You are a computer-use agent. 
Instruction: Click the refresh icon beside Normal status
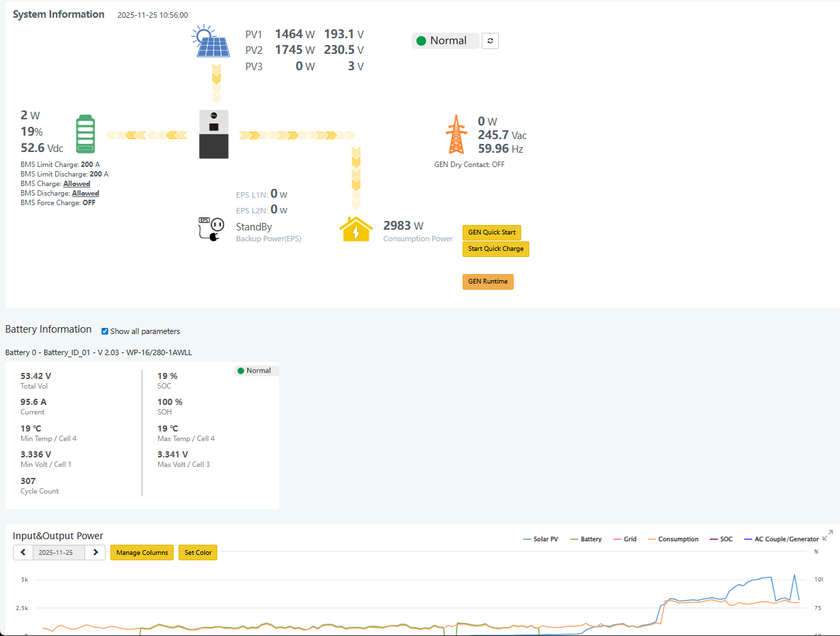coord(490,41)
